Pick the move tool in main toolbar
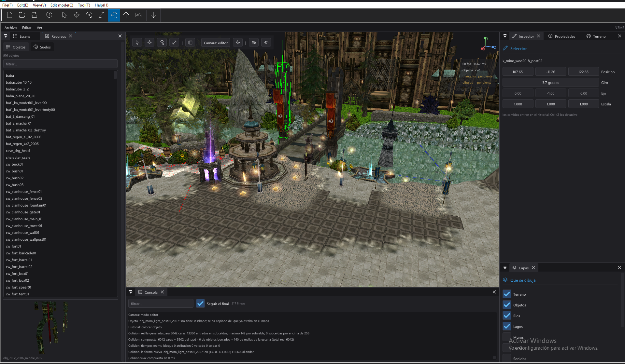 tap(77, 15)
